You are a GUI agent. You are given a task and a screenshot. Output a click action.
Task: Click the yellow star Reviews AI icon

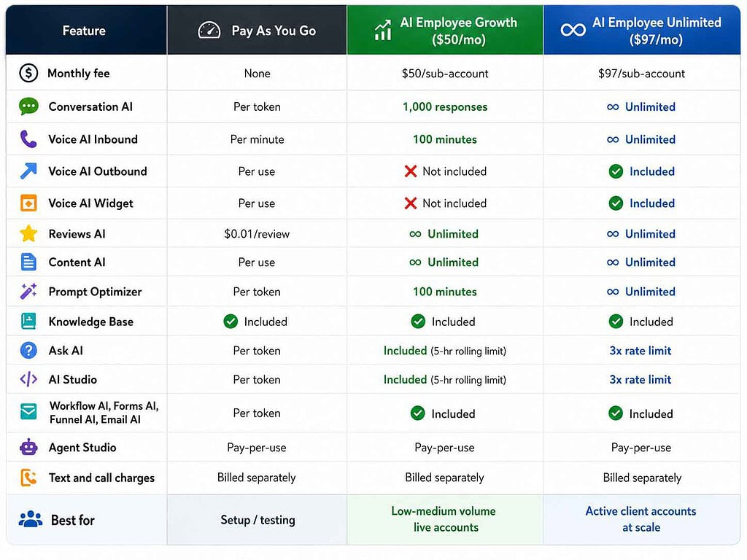pyautogui.click(x=28, y=233)
